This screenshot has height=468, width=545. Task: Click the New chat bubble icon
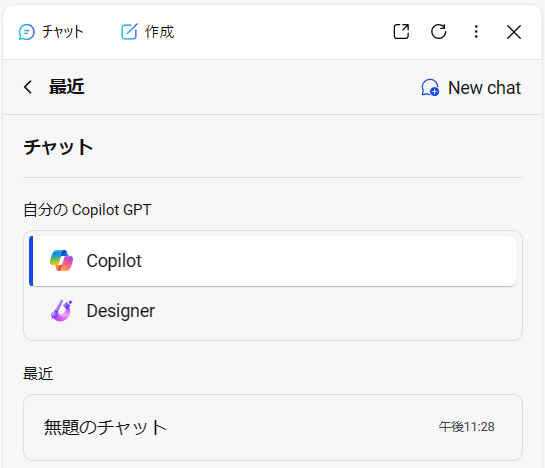[x=430, y=87]
